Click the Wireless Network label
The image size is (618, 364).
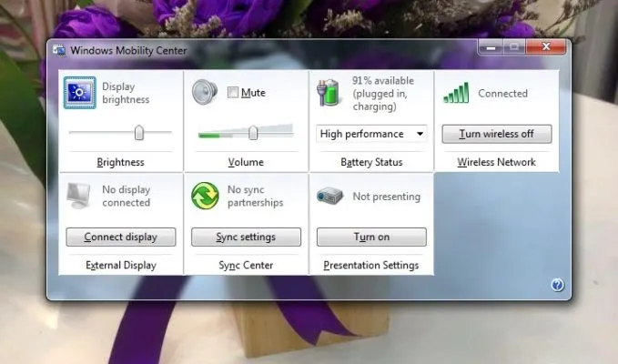(x=496, y=162)
